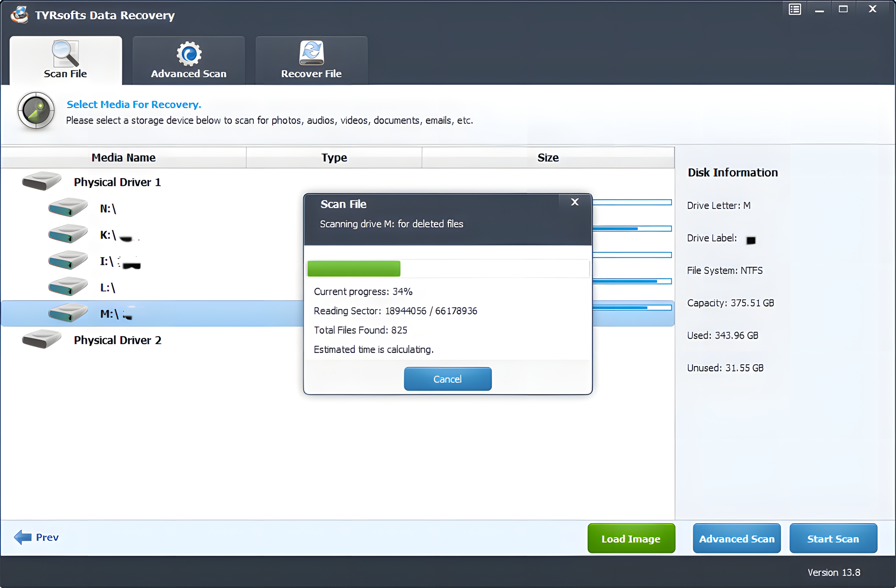Click the Advanced Scan gear icon
The image size is (896, 588).
click(x=189, y=54)
